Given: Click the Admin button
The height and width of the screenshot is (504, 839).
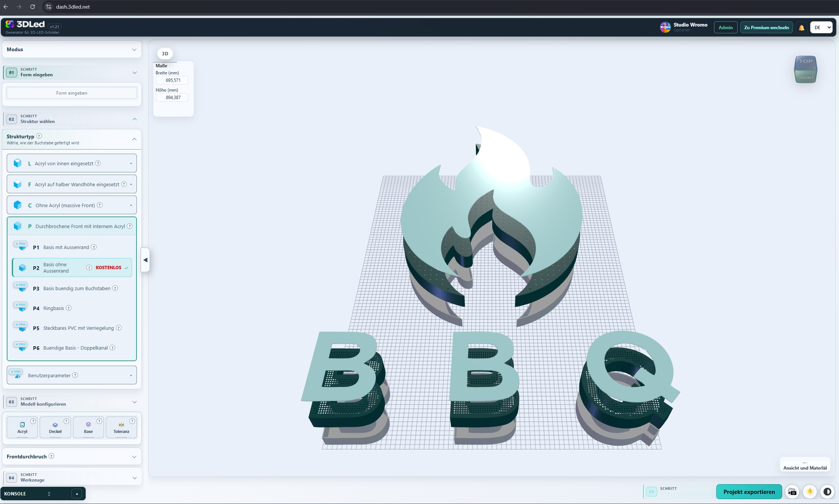Looking at the screenshot, I should [x=726, y=28].
